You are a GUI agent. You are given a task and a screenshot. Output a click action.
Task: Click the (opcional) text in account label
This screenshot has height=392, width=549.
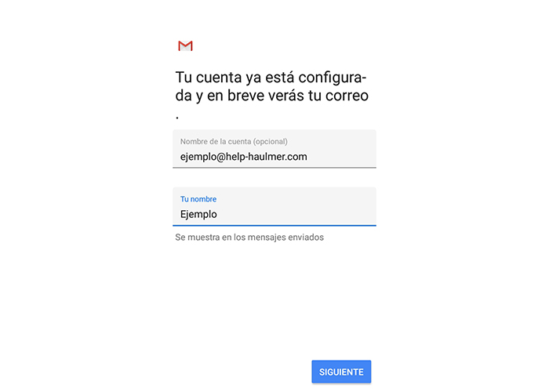271,142
